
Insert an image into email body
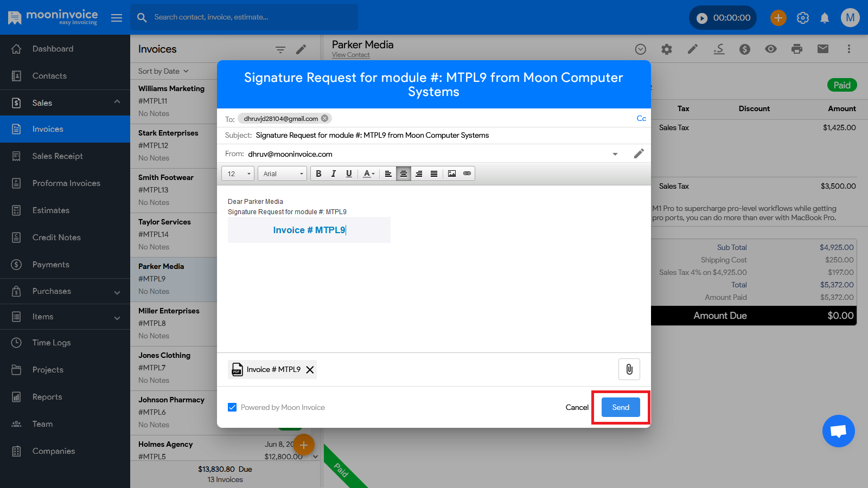[452, 174]
